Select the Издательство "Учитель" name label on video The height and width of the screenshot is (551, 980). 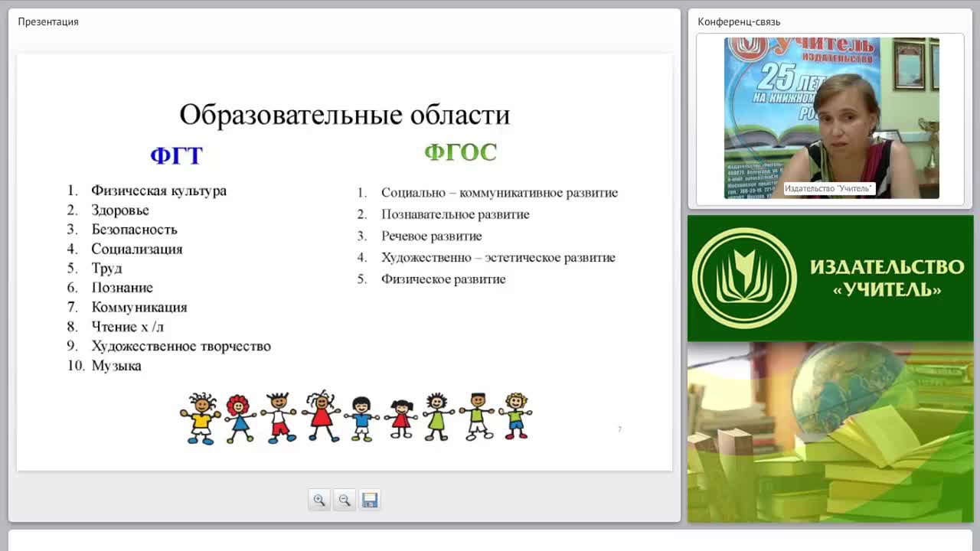click(828, 188)
